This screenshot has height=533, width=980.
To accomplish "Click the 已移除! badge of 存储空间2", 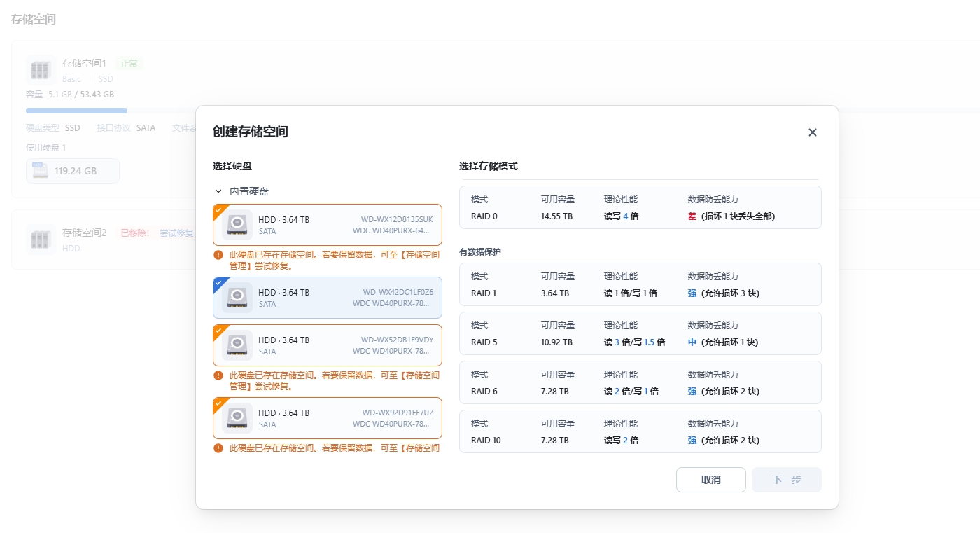I will [x=135, y=233].
